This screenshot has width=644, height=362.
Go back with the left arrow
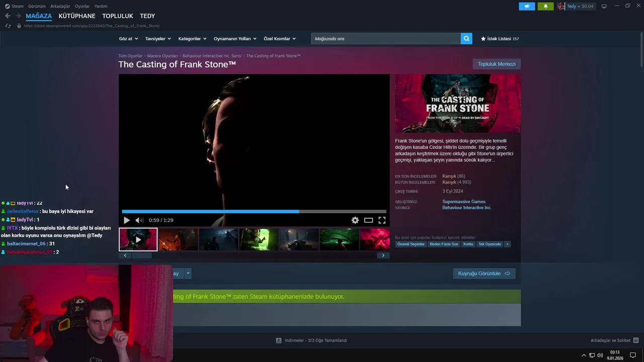[x=8, y=16]
